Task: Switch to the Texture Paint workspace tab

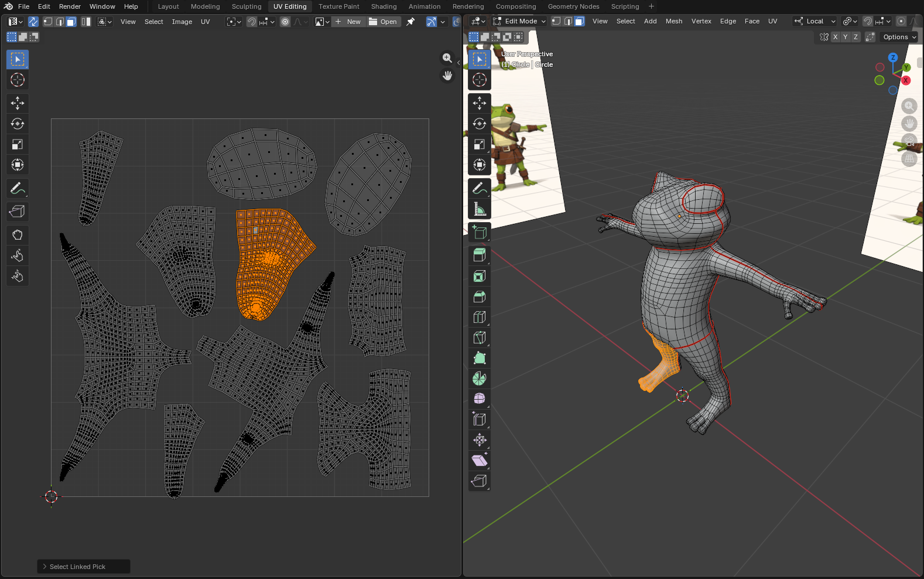Action: tap(338, 6)
